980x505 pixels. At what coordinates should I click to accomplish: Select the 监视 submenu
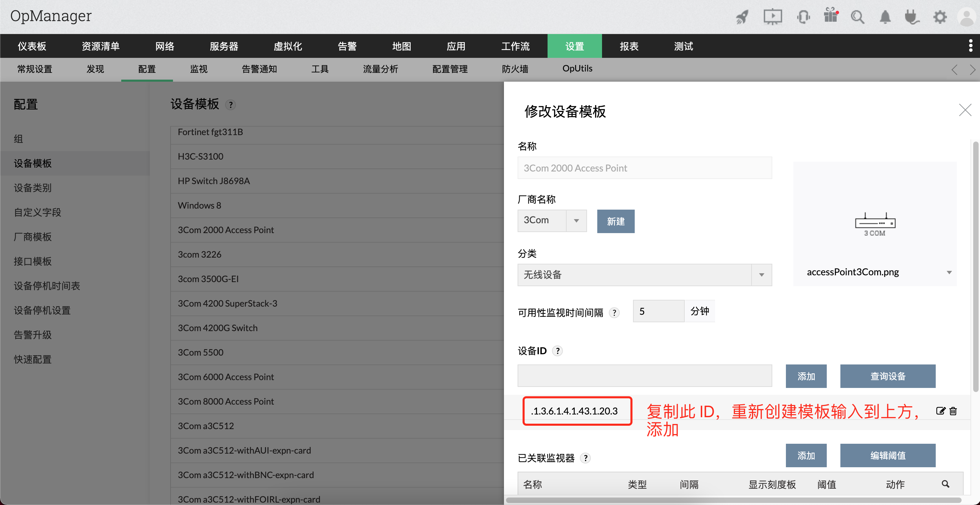[x=199, y=69]
